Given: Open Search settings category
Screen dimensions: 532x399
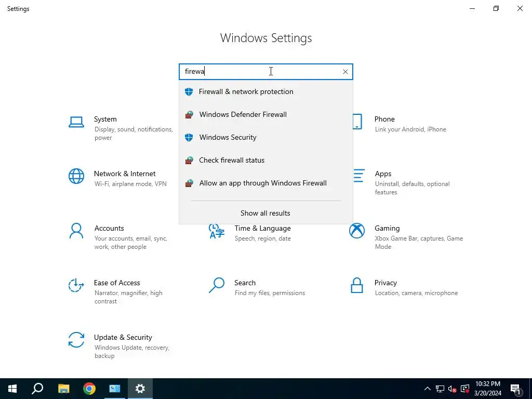Looking at the screenshot, I should 257,287.
